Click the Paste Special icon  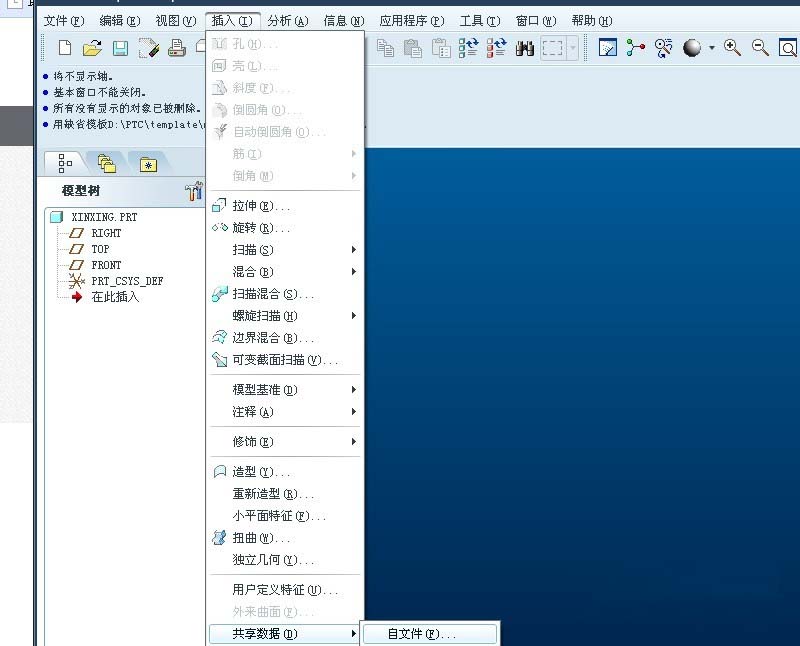(441, 48)
